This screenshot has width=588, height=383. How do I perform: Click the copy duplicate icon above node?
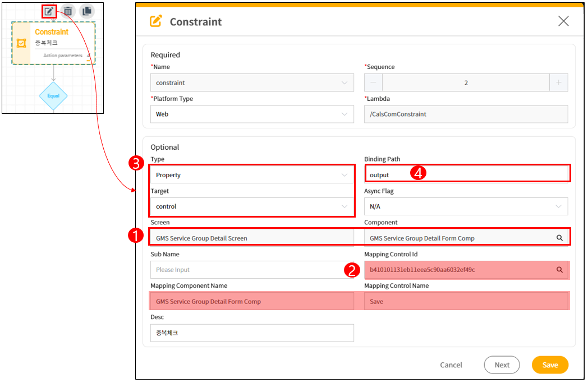(87, 11)
